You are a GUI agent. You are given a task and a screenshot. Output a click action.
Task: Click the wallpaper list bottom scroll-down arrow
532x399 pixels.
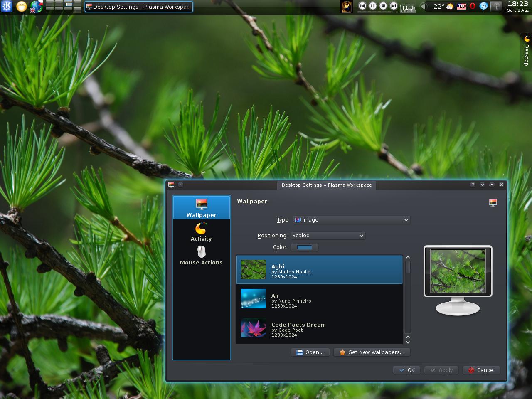click(408, 342)
